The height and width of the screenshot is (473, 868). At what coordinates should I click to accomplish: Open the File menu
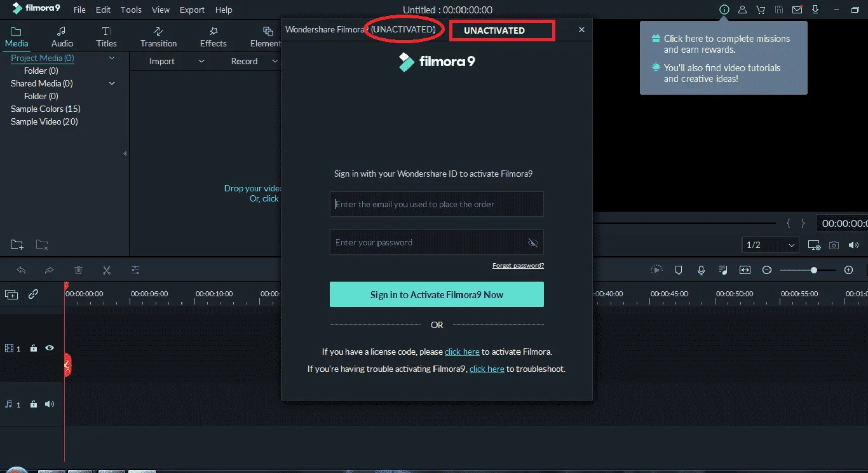[79, 10]
